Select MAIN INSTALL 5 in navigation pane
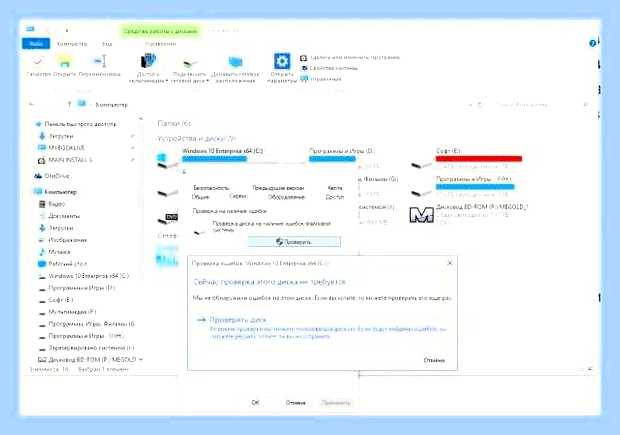 tap(65, 160)
